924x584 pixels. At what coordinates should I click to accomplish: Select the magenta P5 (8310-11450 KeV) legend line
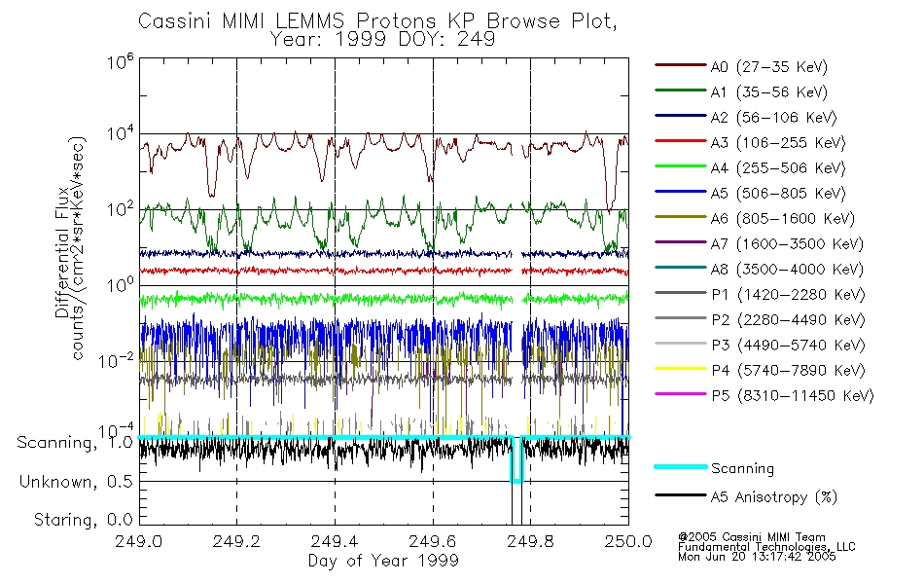click(x=681, y=394)
